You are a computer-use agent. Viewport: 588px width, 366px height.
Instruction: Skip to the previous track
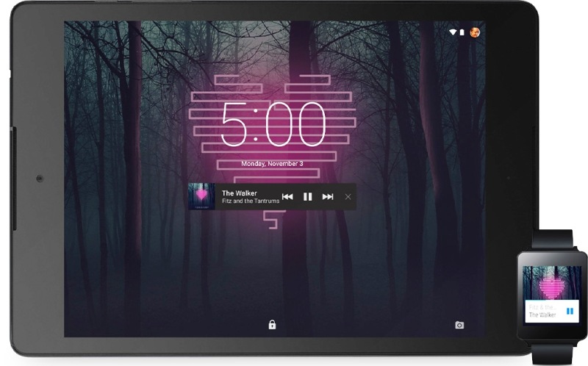pyautogui.click(x=288, y=196)
